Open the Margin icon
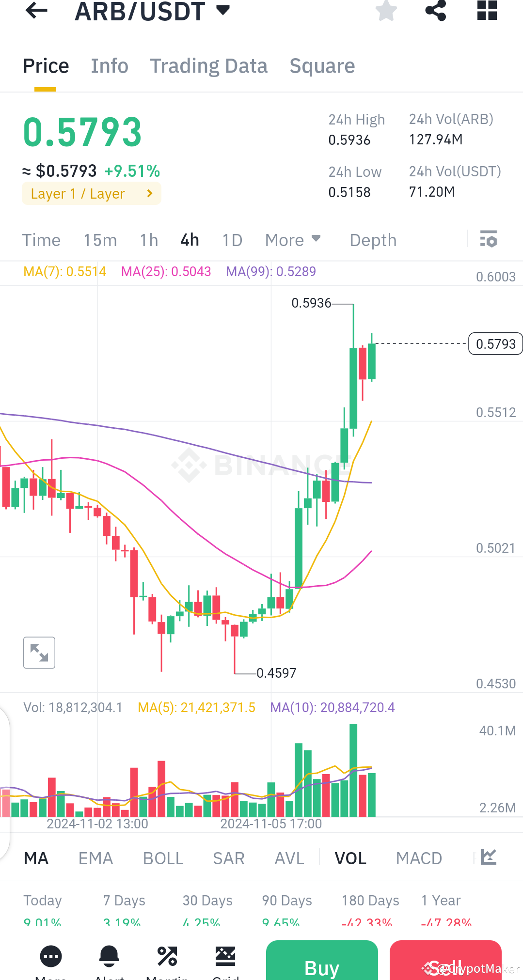Screen dimensions: 523x980 [167, 957]
